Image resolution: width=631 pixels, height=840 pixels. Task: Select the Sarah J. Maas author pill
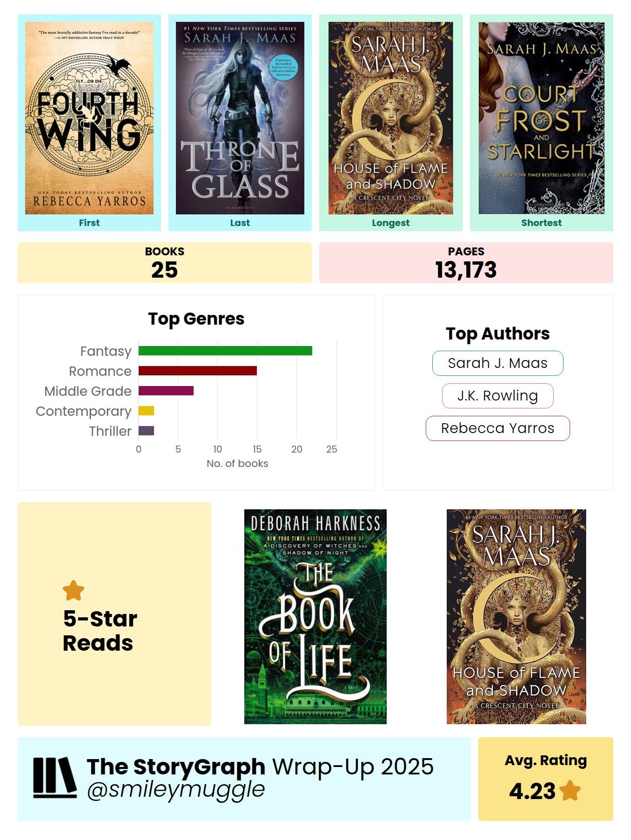(497, 363)
